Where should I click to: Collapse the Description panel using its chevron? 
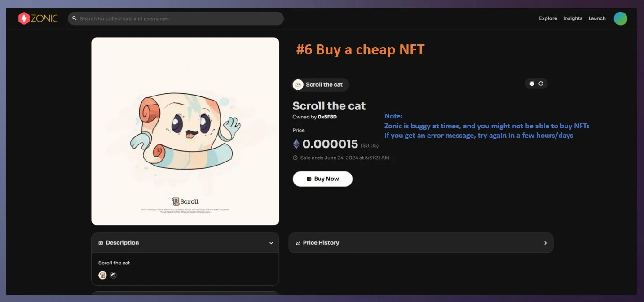(271, 243)
